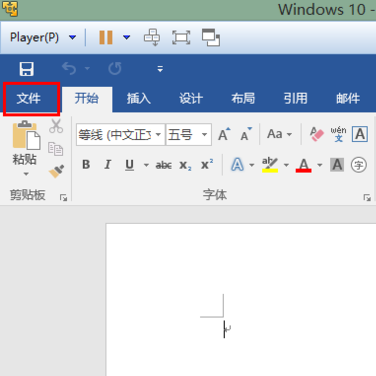The width and height of the screenshot is (376, 376).
Task: Switch to the 开始 tab
Action: click(x=87, y=99)
